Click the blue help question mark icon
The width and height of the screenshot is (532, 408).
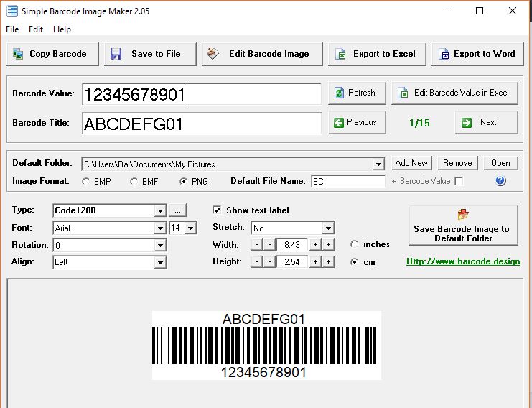click(x=500, y=180)
